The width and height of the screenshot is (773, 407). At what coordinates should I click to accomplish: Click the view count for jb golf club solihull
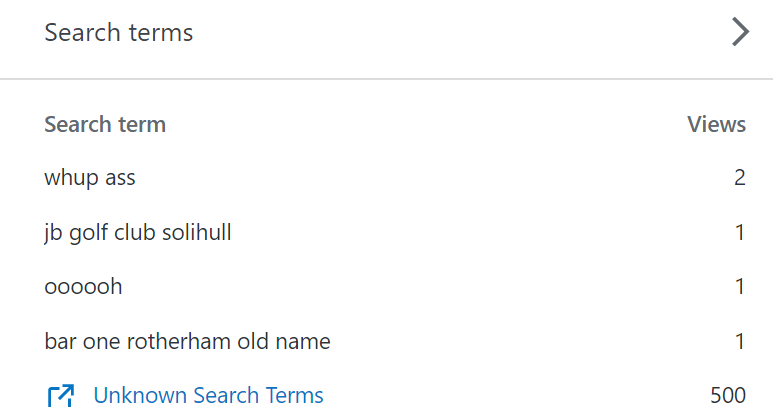[740, 233]
